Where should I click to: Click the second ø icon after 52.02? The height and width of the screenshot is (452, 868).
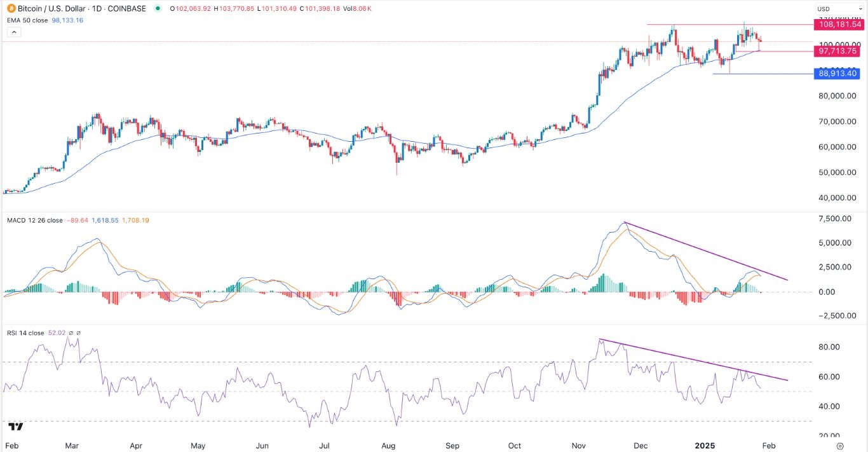pyautogui.click(x=78, y=332)
